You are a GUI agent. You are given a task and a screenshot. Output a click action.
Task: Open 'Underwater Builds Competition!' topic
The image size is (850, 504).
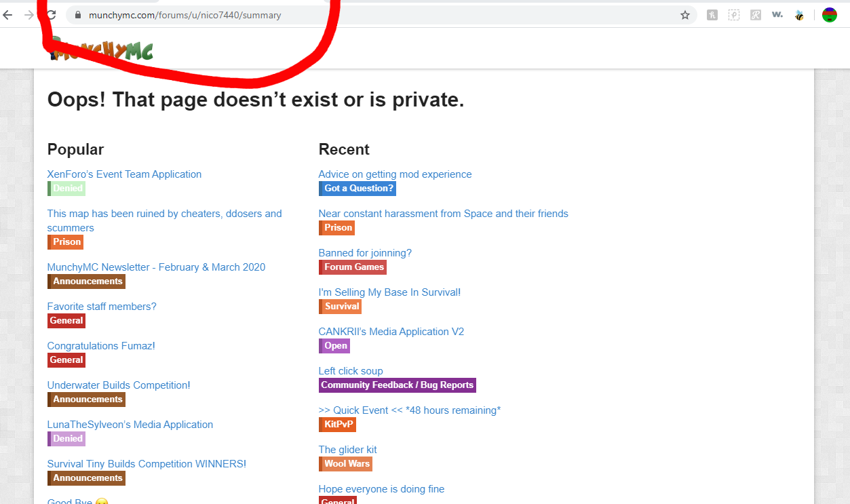click(119, 385)
